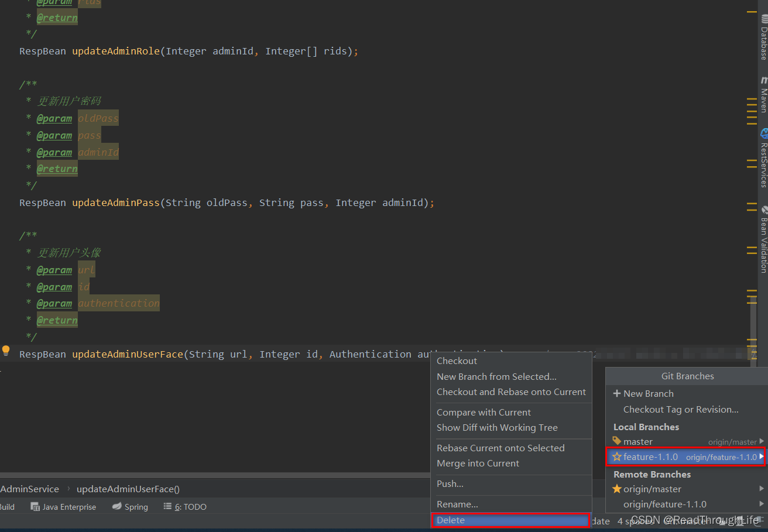768x532 pixels.
Task: Click the authentication param in the Javadoc
Action: click(x=119, y=304)
